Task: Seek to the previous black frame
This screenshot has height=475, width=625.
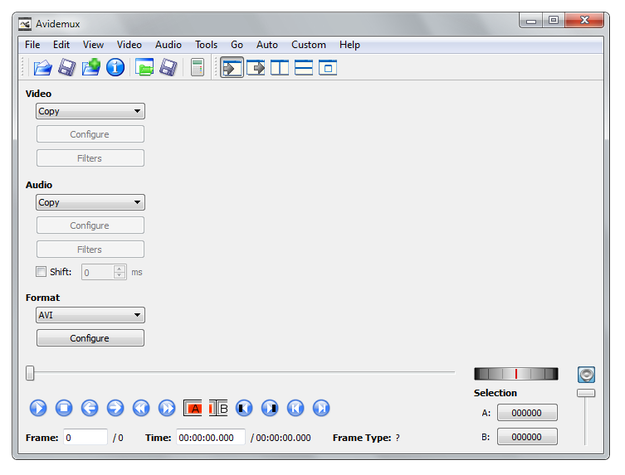Action: point(244,408)
